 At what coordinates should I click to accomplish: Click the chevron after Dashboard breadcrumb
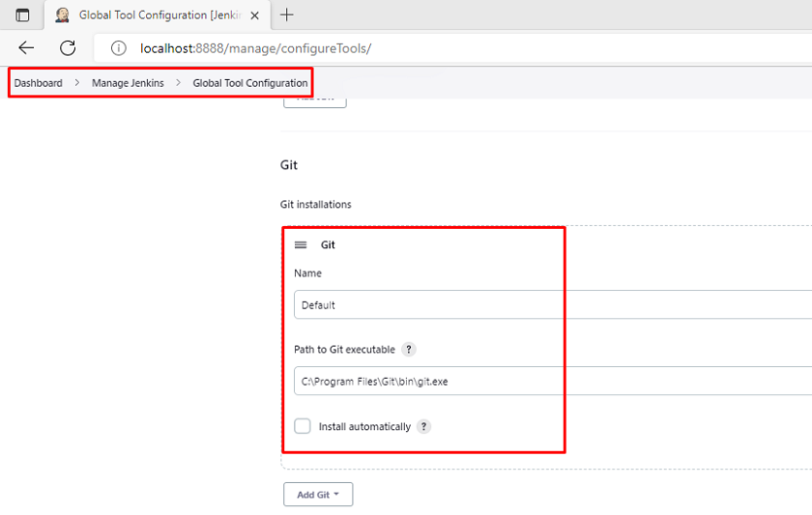click(77, 83)
